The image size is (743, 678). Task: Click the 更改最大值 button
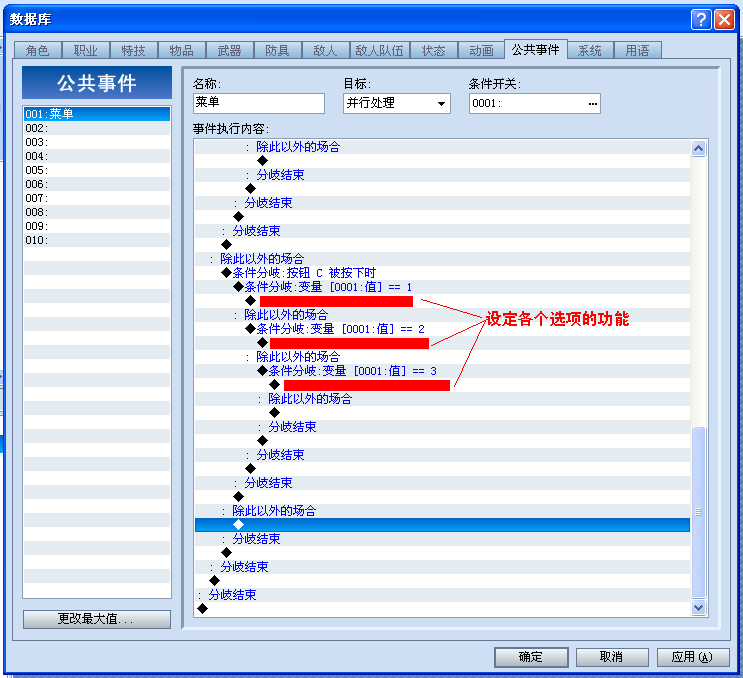97,619
